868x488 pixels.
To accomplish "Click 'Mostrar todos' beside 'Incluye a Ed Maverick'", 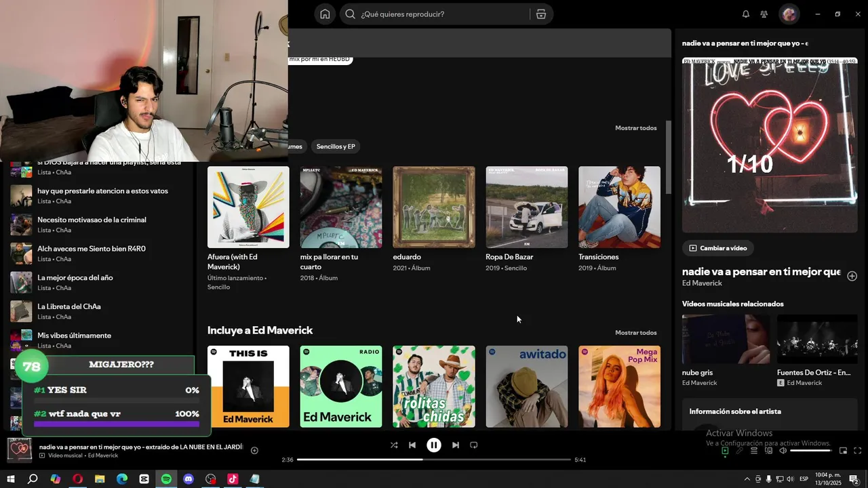I will point(635,333).
